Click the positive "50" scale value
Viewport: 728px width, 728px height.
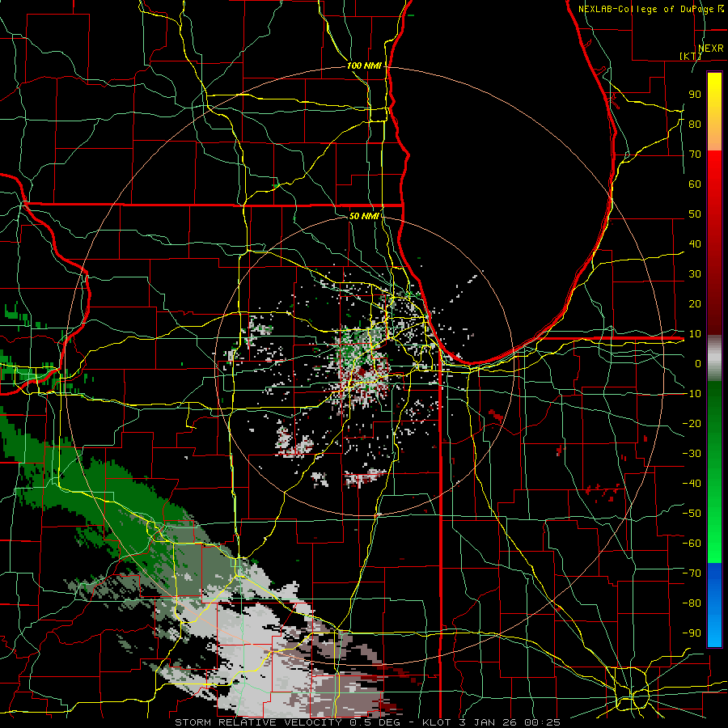(695, 214)
